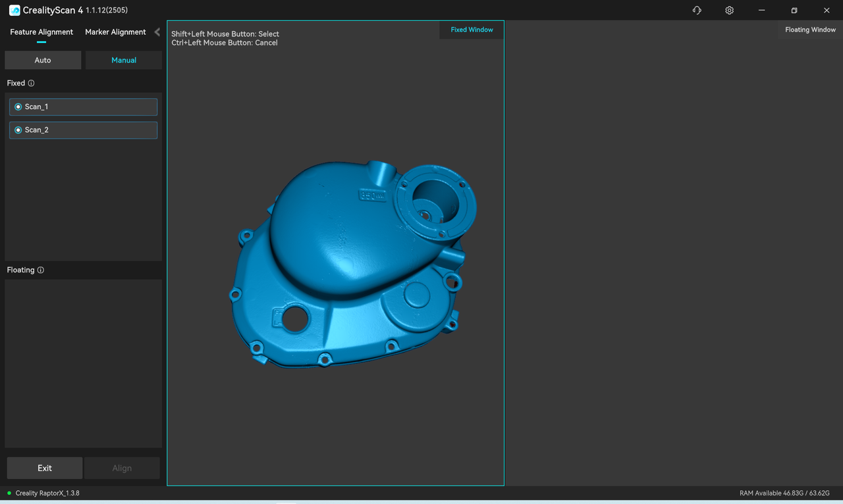Click the Fixed Window label
This screenshot has width=843, height=504.
pyautogui.click(x=472, y=30)
